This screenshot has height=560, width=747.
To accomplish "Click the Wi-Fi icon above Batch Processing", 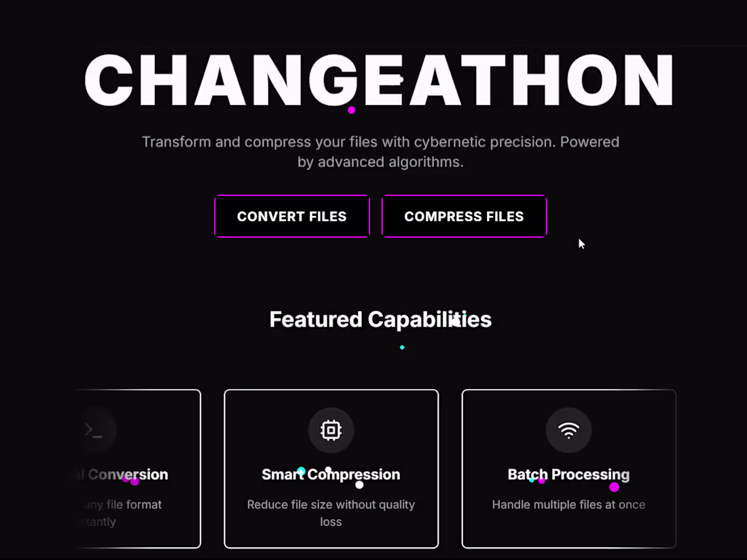I will point(568,430).
